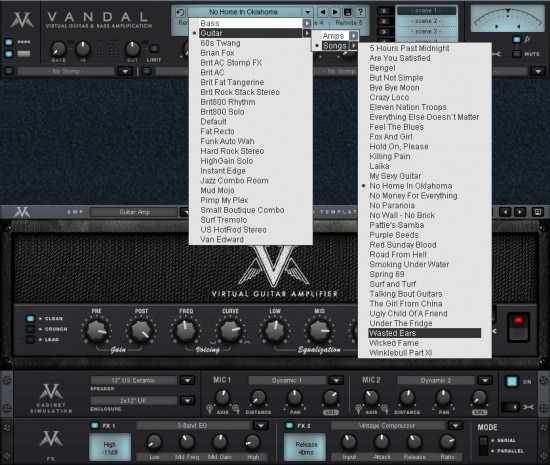Enable the Crunch channel
Screen dimensions: 550x465
click(31, 329)
